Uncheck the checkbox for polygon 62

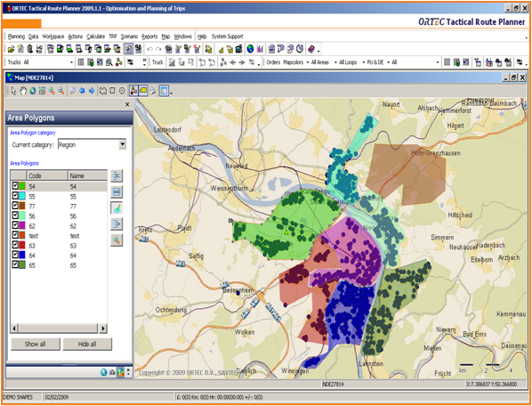click(15, 225)
